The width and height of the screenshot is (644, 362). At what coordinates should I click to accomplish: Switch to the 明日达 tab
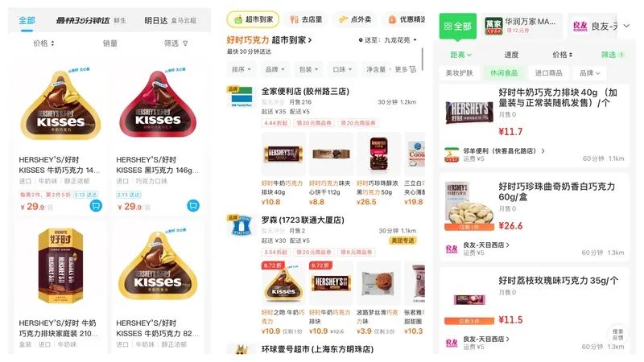pos(156,21)
